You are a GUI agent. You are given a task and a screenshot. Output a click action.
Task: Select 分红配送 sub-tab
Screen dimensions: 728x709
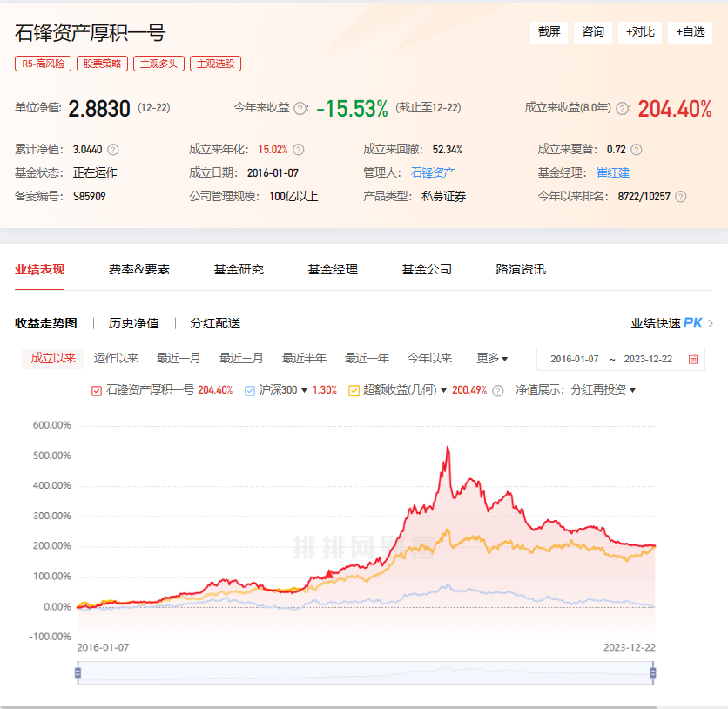point(215,323)
